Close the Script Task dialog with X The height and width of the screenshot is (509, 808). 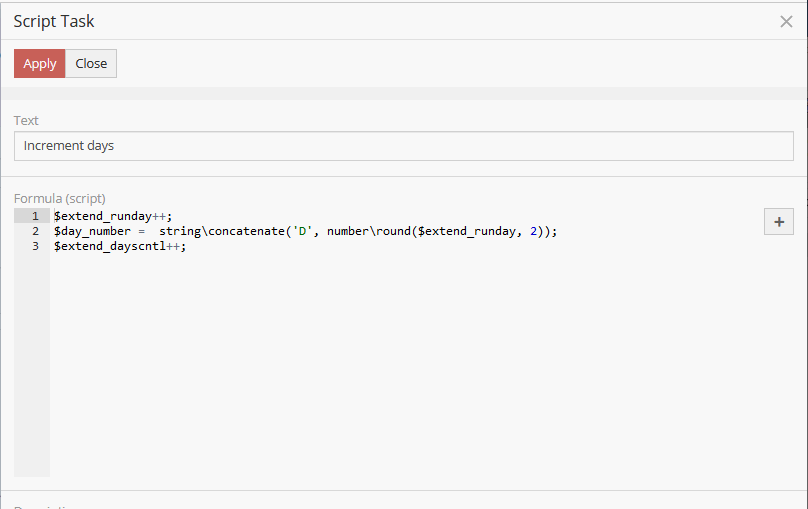point(786,21)
